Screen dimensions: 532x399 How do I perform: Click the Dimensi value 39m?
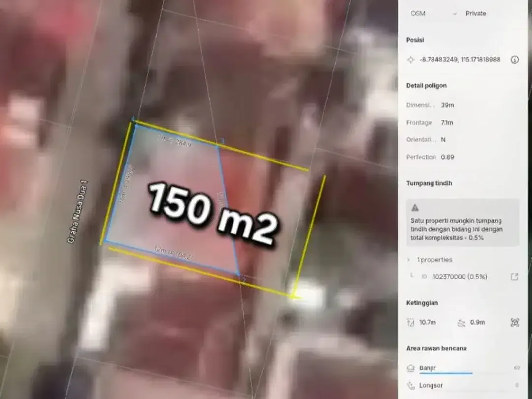click(x=447, y=105)
